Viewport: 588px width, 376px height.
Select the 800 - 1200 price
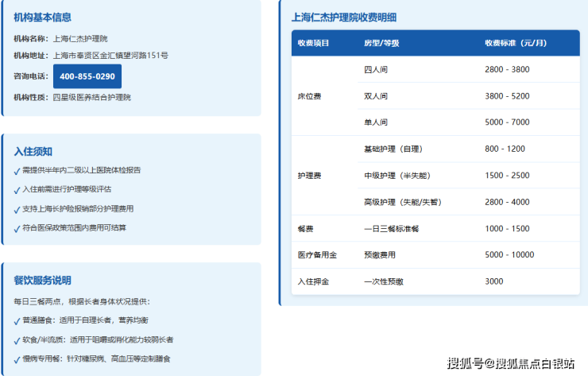click(505, 149)
